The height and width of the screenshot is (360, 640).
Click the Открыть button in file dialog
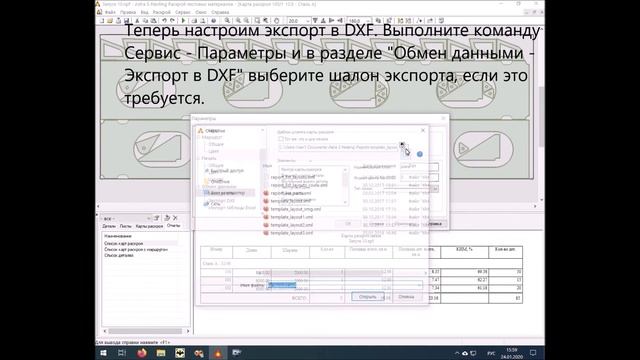[367, 297]
